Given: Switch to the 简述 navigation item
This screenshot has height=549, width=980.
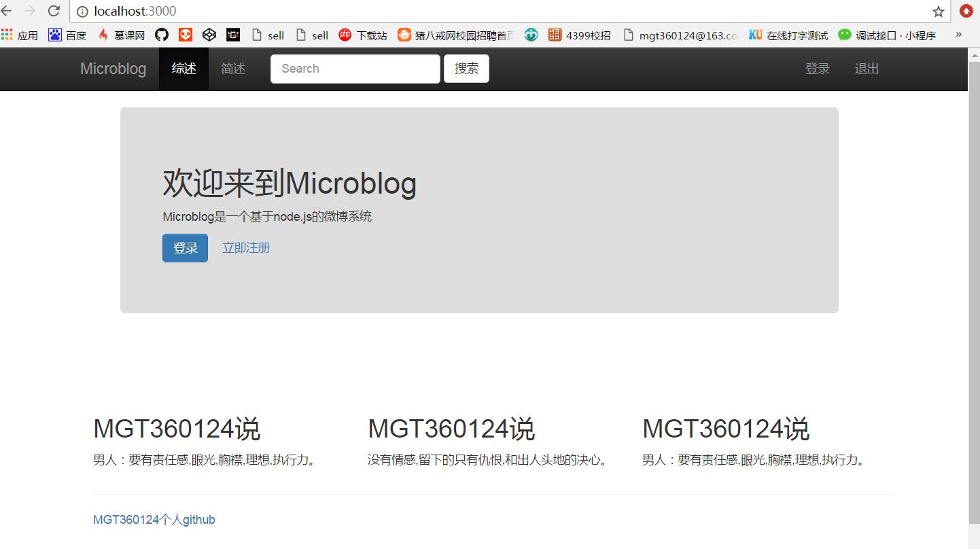Looking at the screenshot, I should click(233, 68).
